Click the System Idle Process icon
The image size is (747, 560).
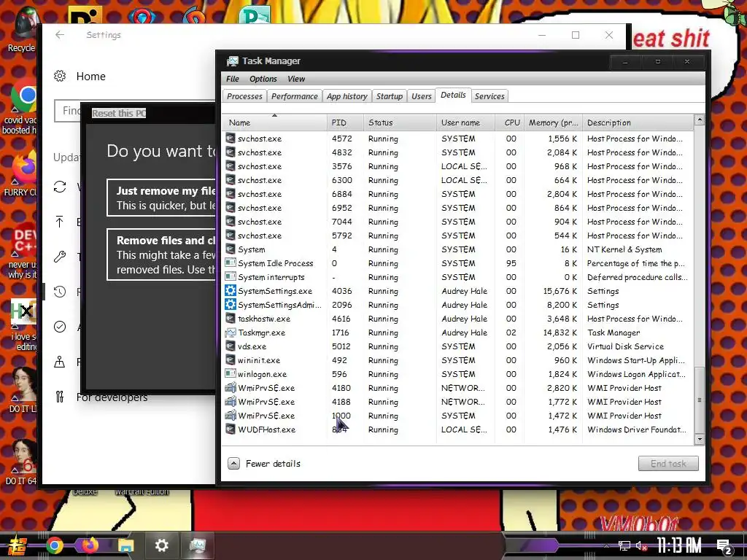coord(231,262)
